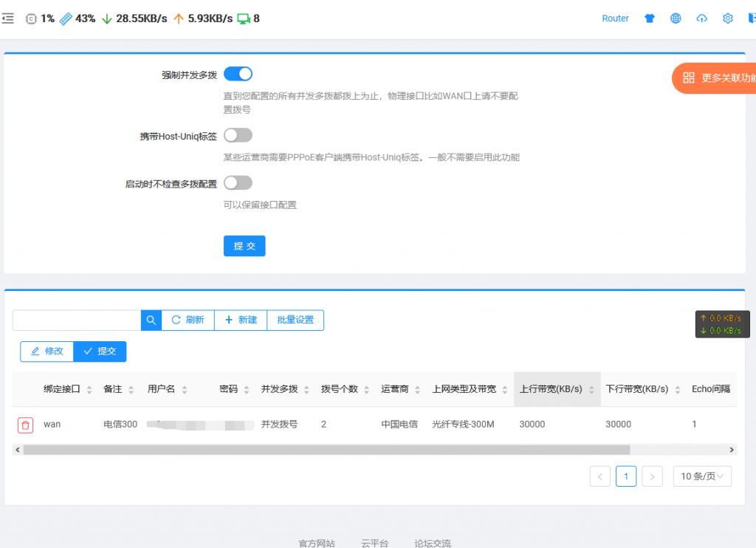Open the 云平台 footer link
756x548 pixels.
(374, 543)
